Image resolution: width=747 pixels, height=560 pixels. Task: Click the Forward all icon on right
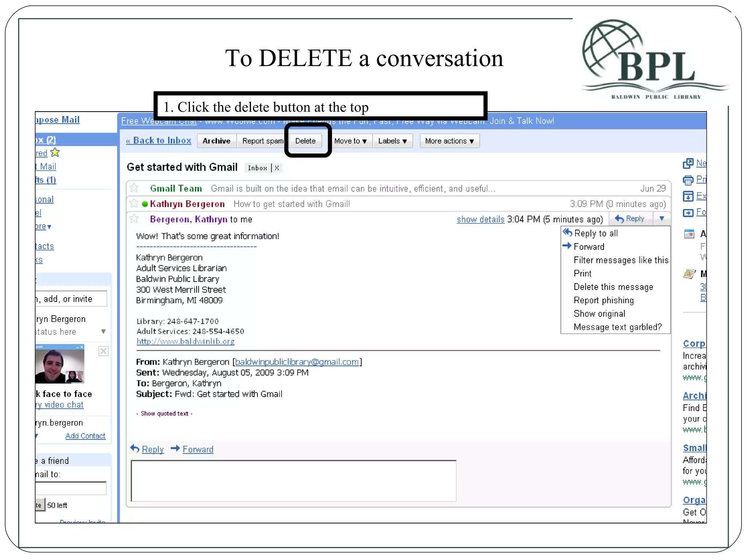(x=688, y=213)
